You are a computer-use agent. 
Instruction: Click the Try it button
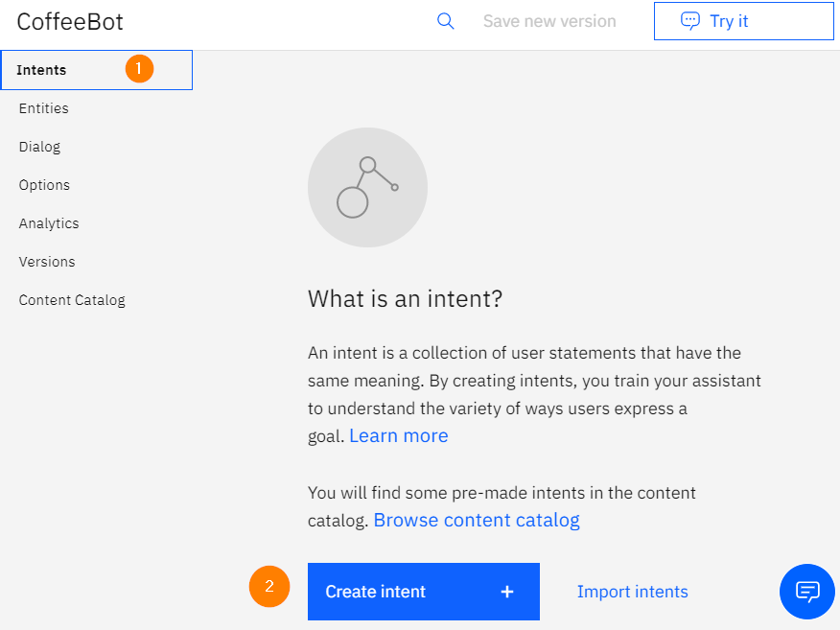click(743, 21)
